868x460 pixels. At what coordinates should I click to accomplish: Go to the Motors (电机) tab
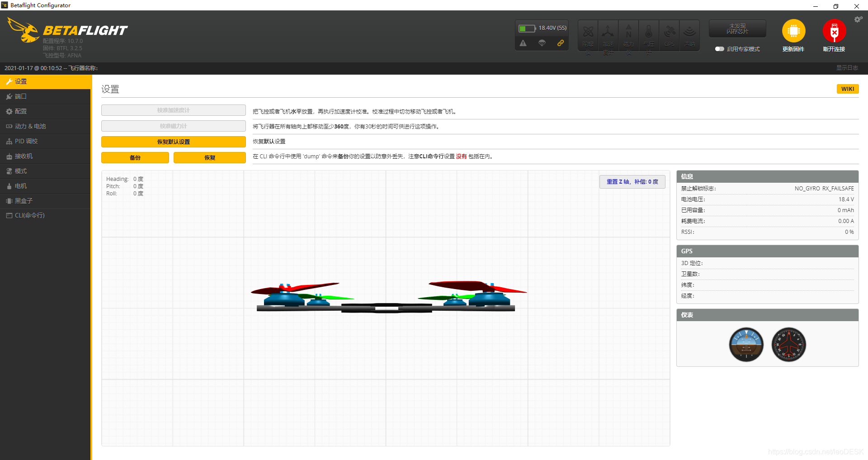21,186
